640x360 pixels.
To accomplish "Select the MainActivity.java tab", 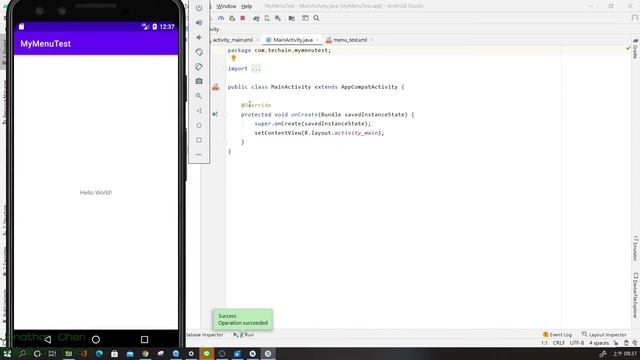I will (293, 40).
